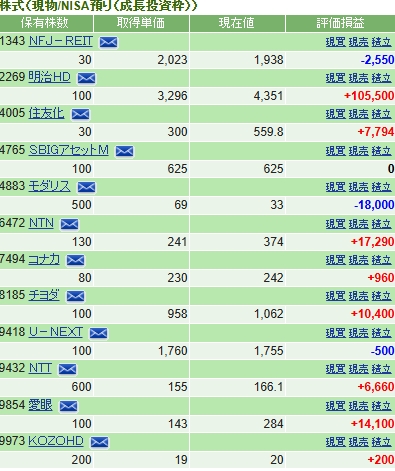The image size is (395, 471).
Task: Click the 保有株数 column header
Action: pos(46,23)
